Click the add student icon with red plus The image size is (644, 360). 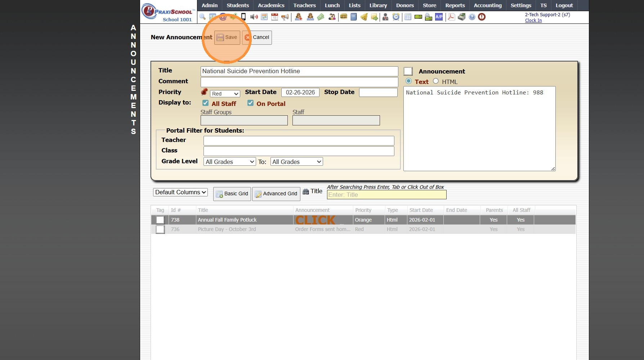299,17
